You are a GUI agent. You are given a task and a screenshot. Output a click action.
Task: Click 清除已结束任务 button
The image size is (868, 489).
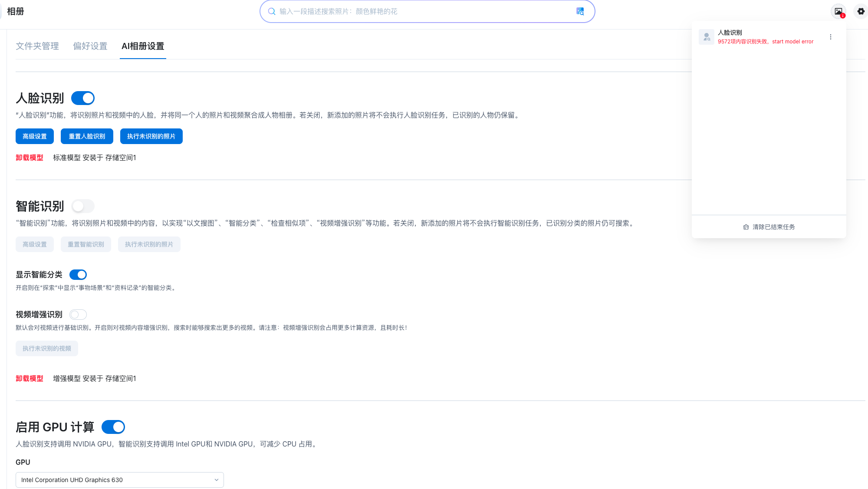(769, 227)
